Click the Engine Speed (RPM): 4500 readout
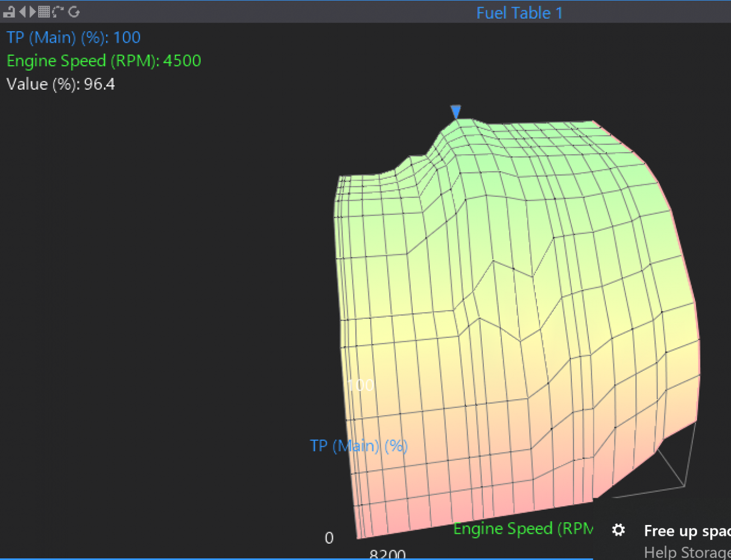This screenshot has width=731, height=560. click(x=103, y=61)
